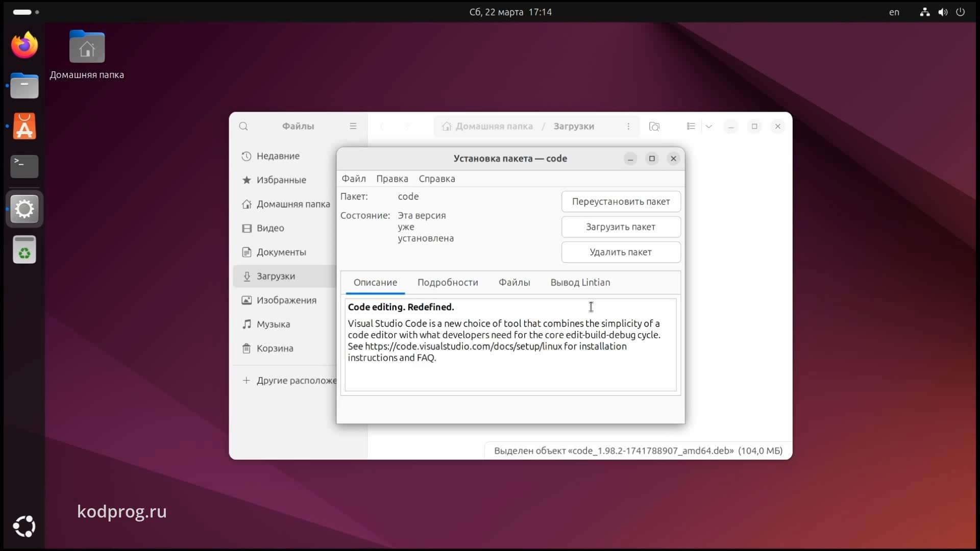Click the Эта версия уже установлена status
Viewport: 980px width, 551px height.
[425, 227]
